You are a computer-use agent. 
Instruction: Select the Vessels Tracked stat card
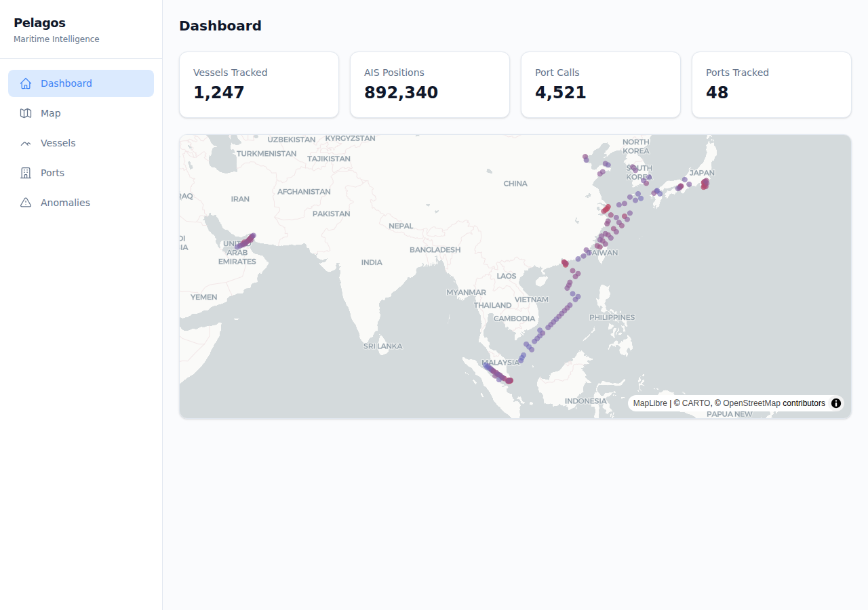point(258,84)
